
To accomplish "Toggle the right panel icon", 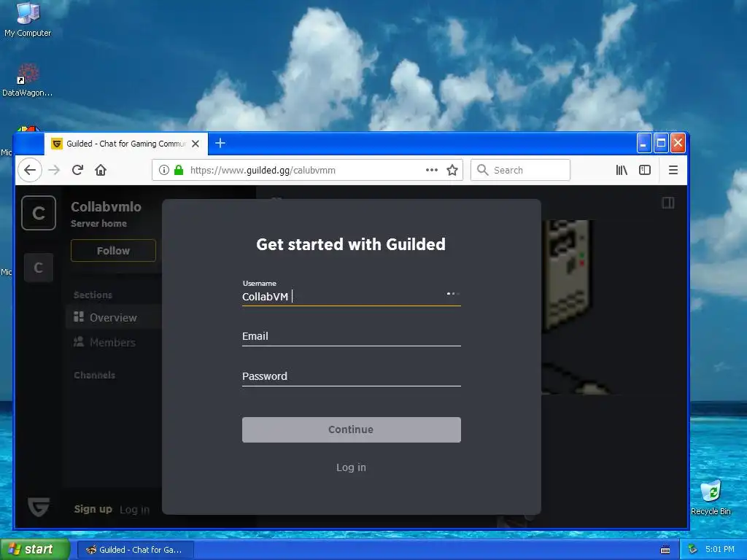I will (668, 203).
